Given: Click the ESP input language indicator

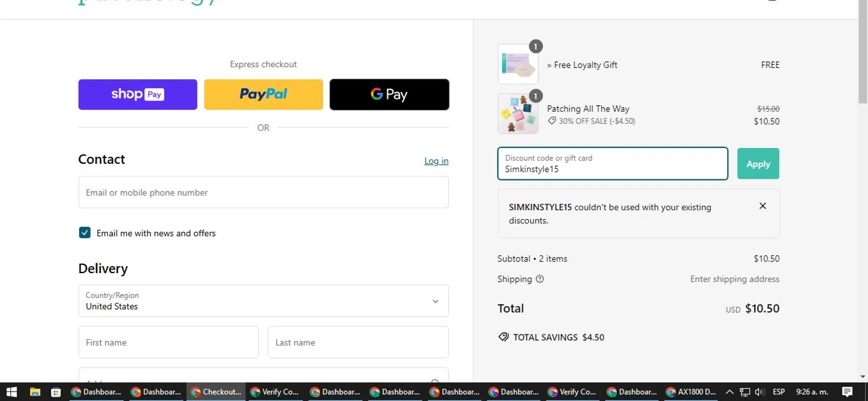Looking at the screenshot, I should click(x=778, y=392).
